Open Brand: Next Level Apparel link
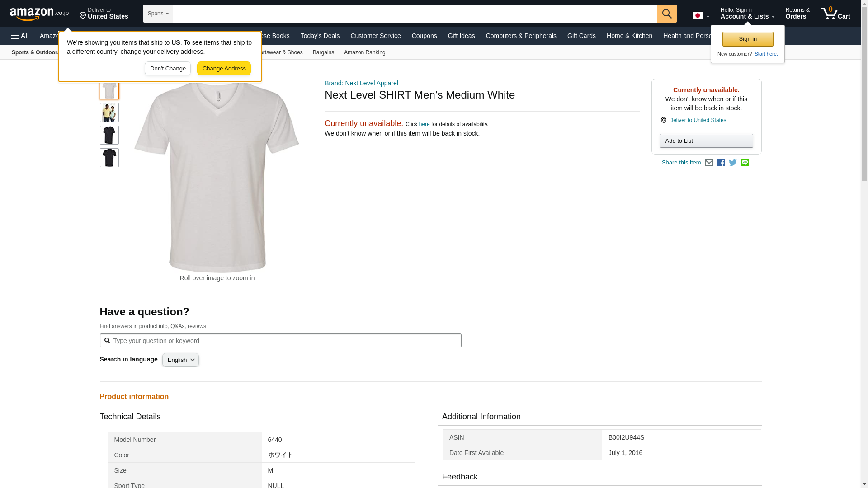The width and height of the screenshot is (868, 488). [361, 83]
